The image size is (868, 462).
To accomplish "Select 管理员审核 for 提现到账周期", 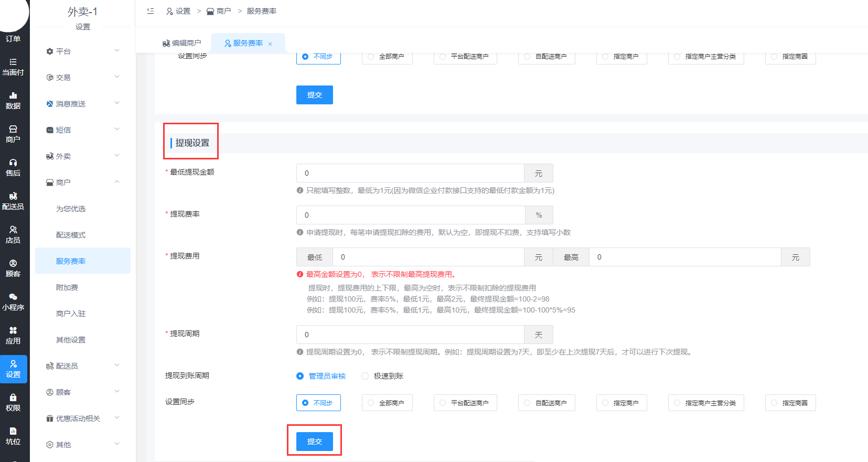I will click(321, 376).
